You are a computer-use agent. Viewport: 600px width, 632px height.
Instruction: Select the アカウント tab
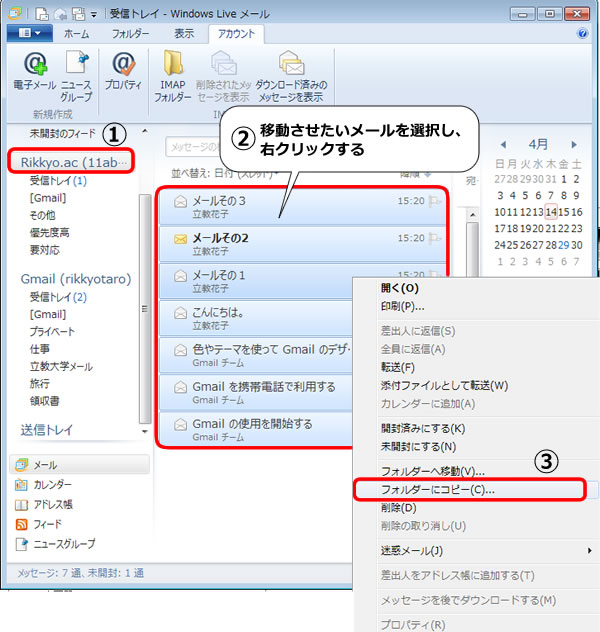(x=236, y=33)
